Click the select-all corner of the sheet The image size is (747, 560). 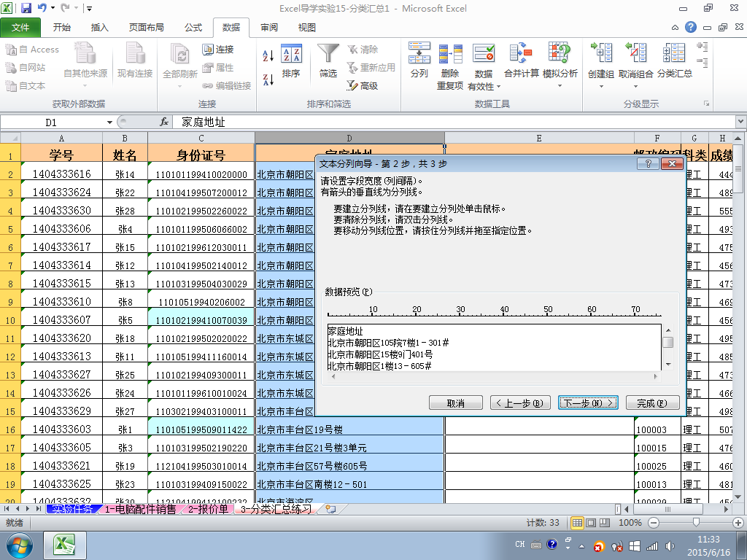point(10,138)
